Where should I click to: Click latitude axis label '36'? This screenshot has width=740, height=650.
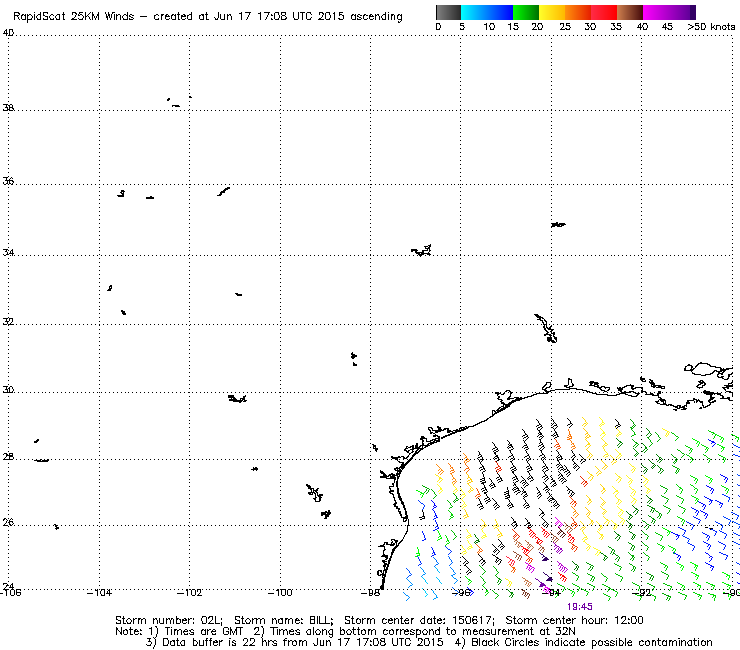[x=8, y=181]
